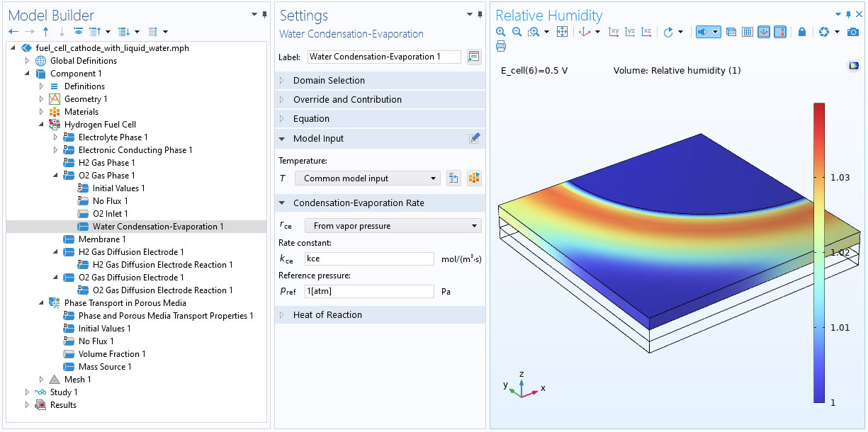Open the 'Common model input' temperature dropdown
The width and height of the screenshot is (868, 432).
point(368,178)
